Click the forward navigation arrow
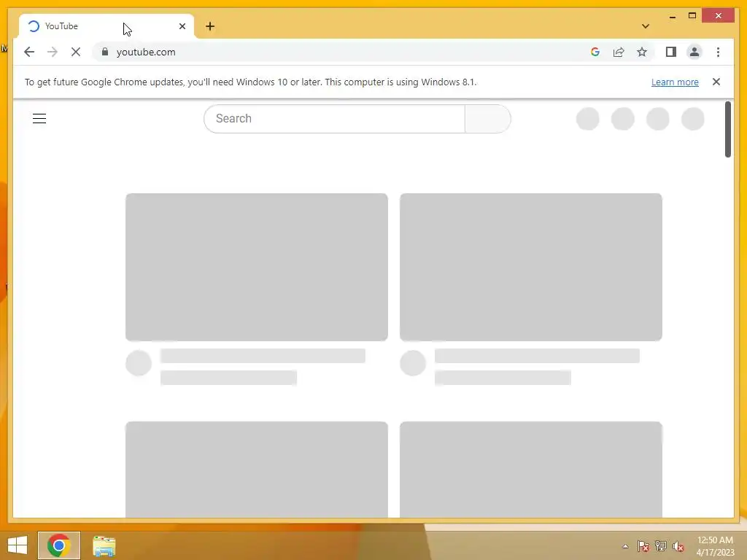Viewport: 747px width, 560px height. pyautogui.click(x=53, y=52)
